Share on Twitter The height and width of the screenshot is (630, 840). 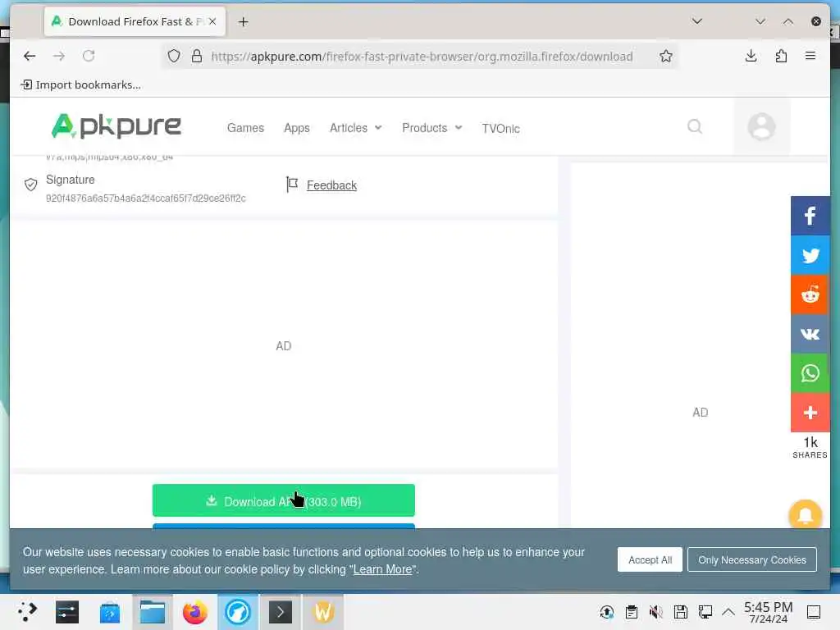tap(810, 255)
